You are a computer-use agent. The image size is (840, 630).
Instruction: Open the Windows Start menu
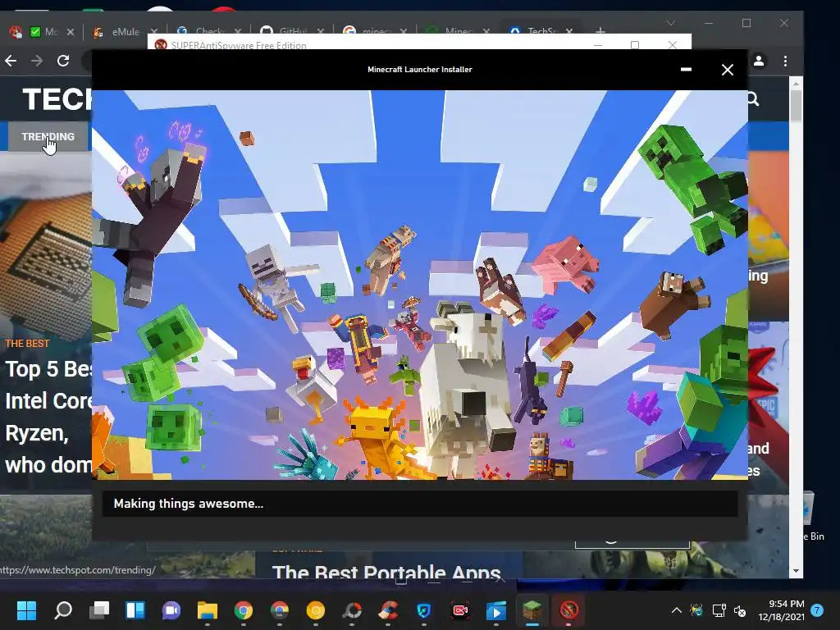click(26, 610)
